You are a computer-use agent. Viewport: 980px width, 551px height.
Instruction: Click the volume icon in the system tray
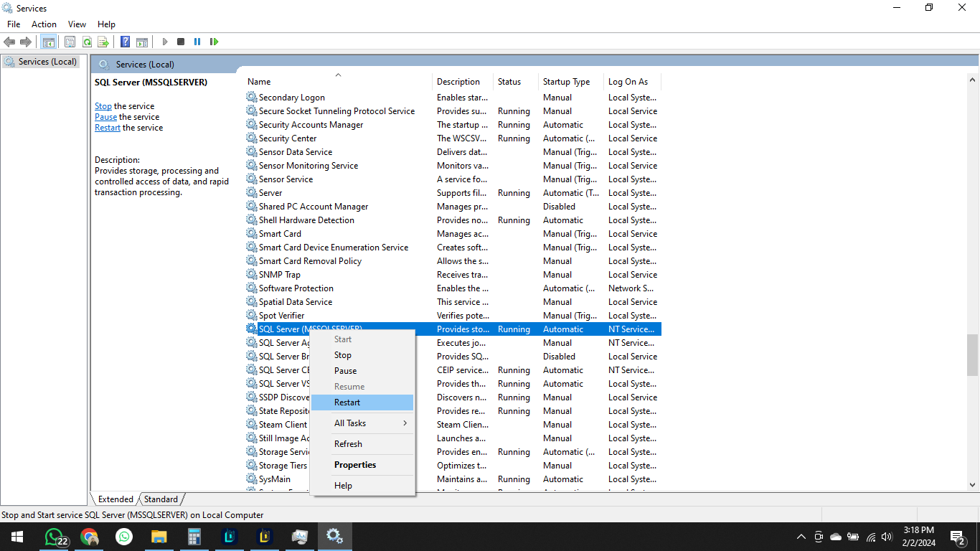887,536
